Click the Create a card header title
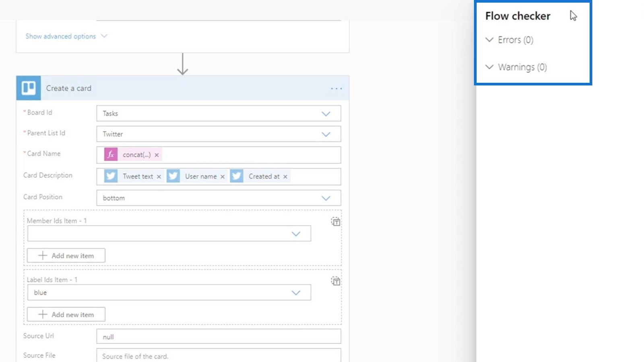644x362 pixels. click(x=68, y=88)
